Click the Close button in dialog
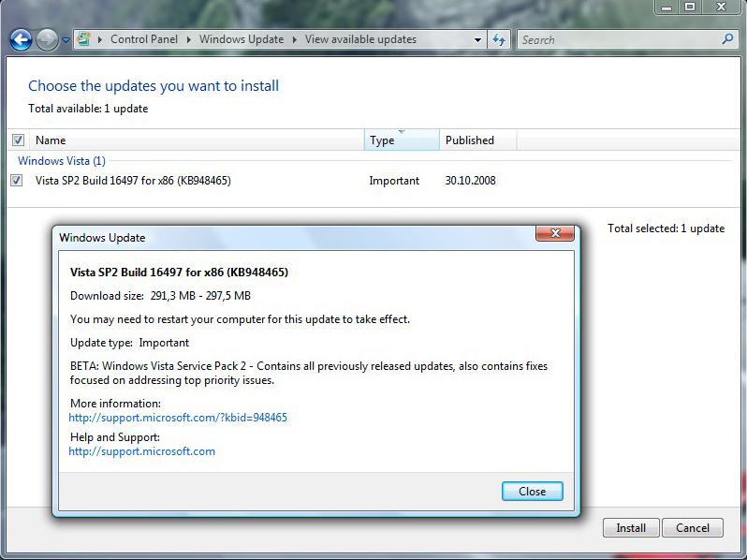747x560 pixels. (x=532, y=492)
